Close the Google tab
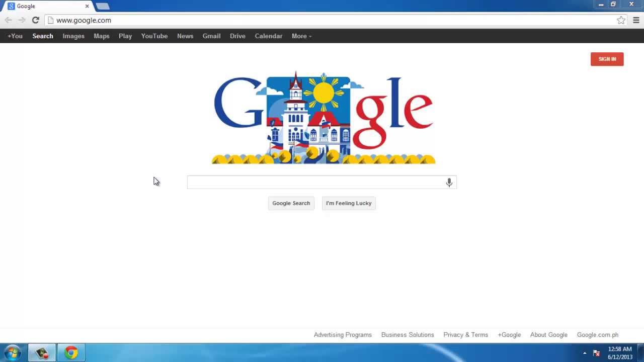This screenshot has width=644, height=362. (87, 6)
